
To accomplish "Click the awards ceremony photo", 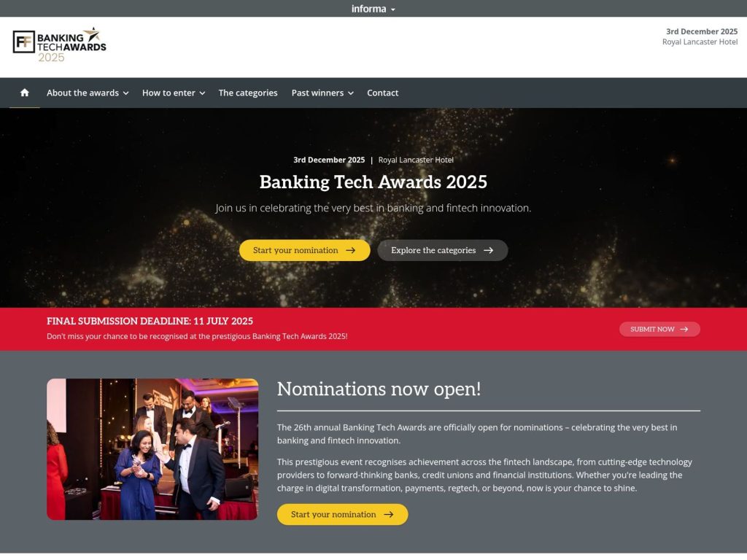I will [152, 448].
